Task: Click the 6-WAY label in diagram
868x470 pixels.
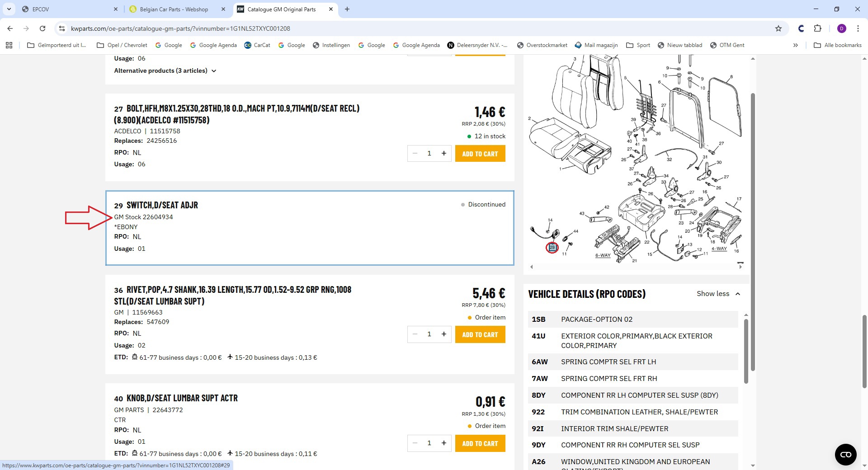Action: point(603,255)
